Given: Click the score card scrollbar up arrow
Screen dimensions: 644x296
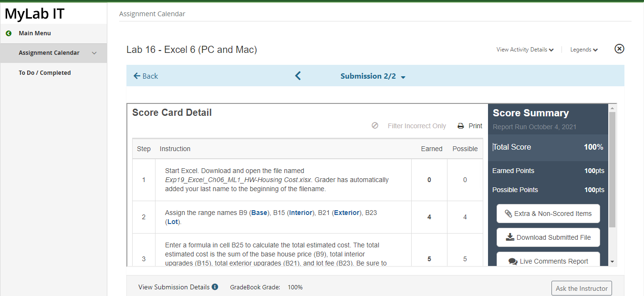Looking at the screenshot, I should pyautogui.click(x=612, y=108).
